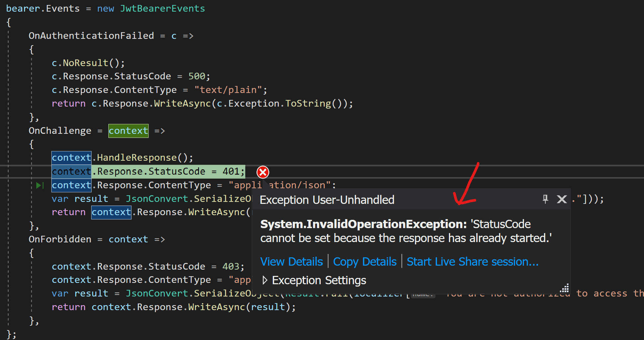
Task: Click the red exception error icon
Action: [x=263, y=172]
